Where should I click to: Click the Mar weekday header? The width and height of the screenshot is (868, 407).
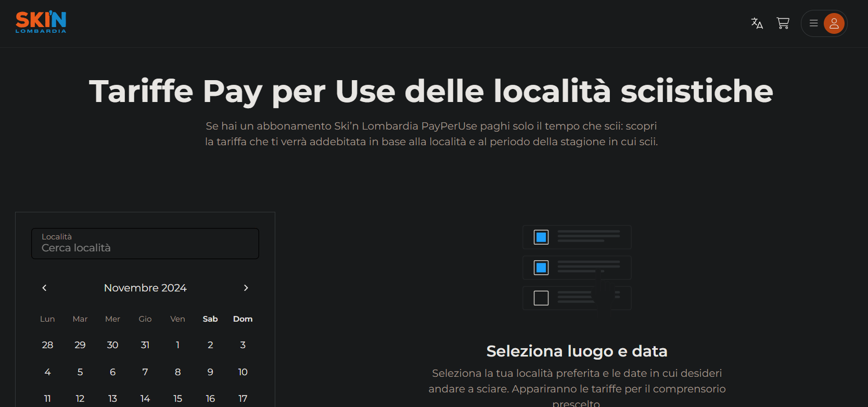[x=80, y=319]
